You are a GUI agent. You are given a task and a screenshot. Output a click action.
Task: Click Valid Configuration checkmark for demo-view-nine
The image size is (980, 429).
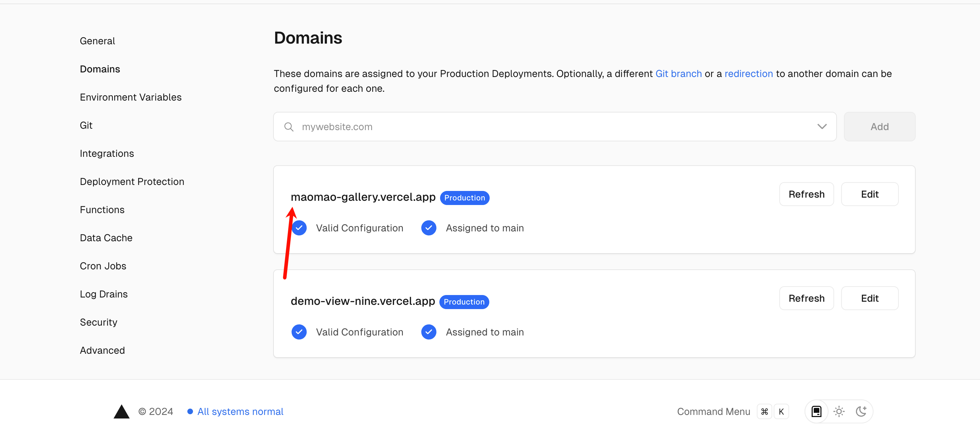coord(299,332)
